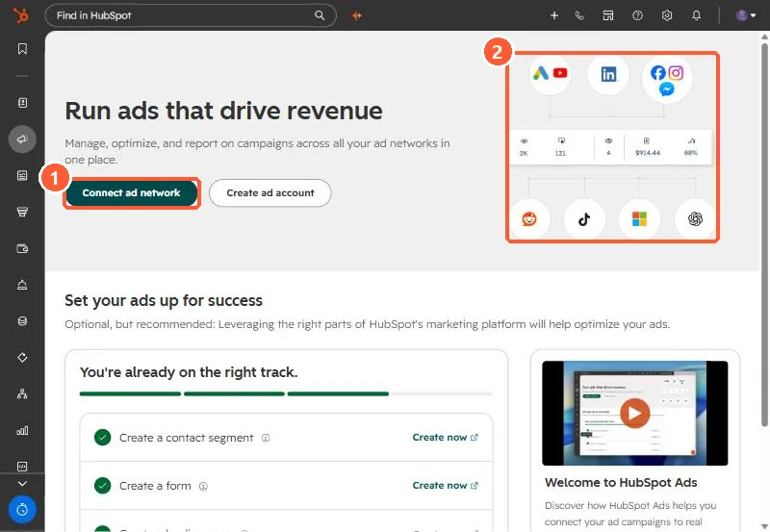Screen dimensions: 770x532
Task: Open the notifications bell
Action: point(696,15)
